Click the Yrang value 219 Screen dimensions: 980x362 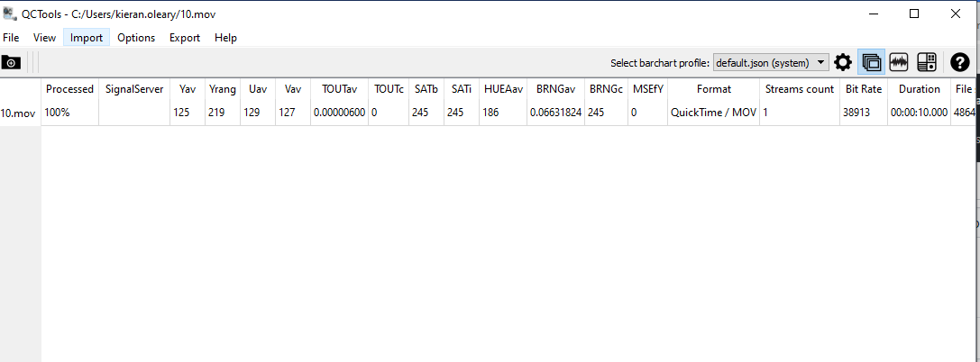pos(223,113)
